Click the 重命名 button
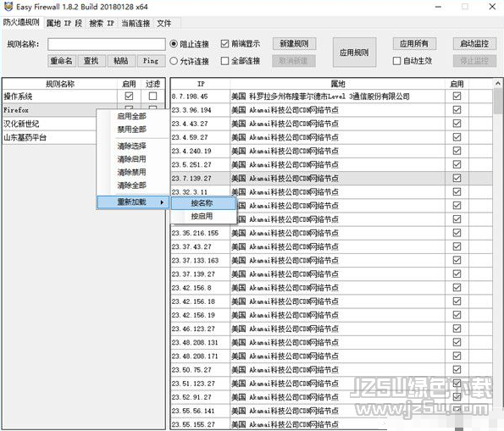 click(x=62, y=61)
